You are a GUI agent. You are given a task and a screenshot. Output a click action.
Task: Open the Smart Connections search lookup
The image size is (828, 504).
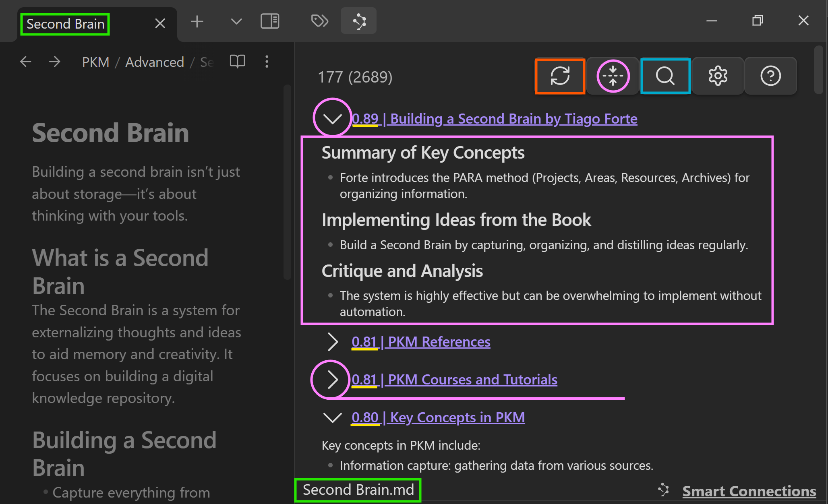click(665, 76)
